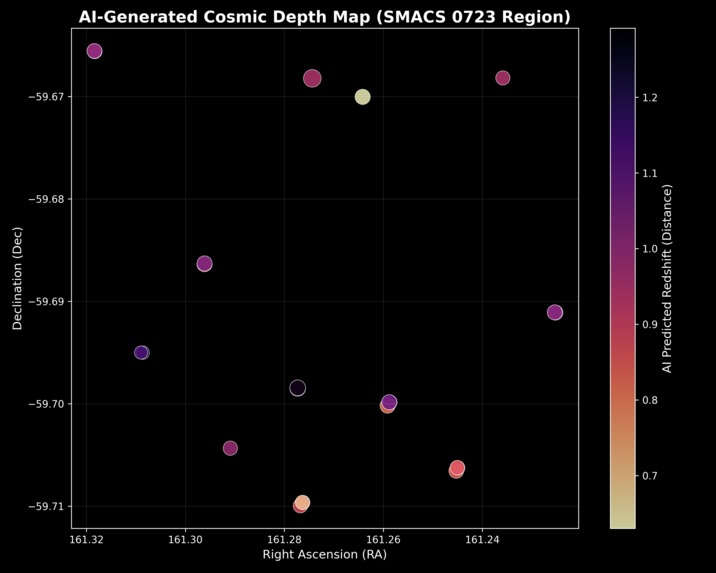Click the 0.8 tick on the redshift colorbar
Image resolution: width=716 pixels, height=573 pixels.
(648, 400)
